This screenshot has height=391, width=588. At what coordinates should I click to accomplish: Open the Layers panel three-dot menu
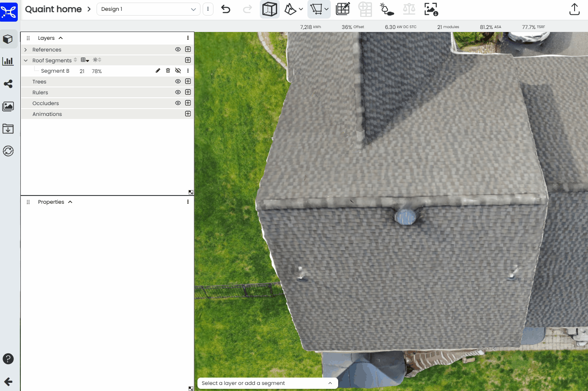[188, 38]
